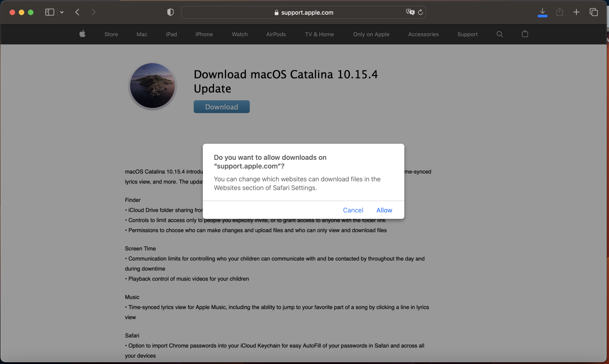Click the blue Download button

click(221, 107)
